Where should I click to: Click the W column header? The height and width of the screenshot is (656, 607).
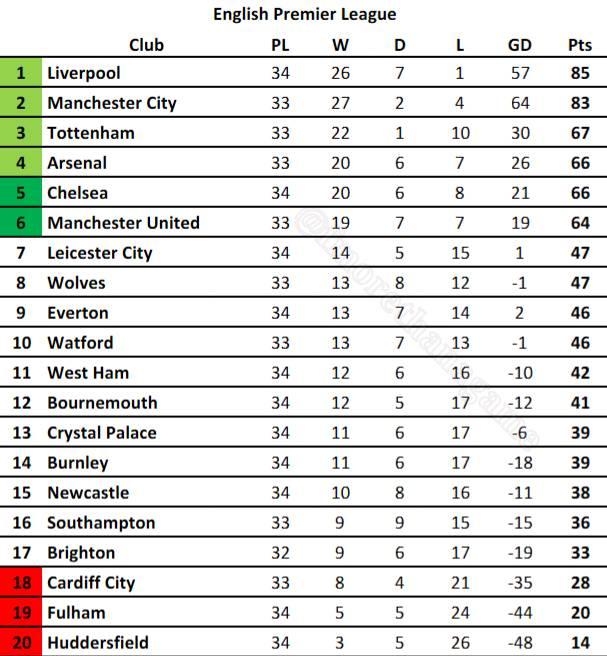coord(340,45)
